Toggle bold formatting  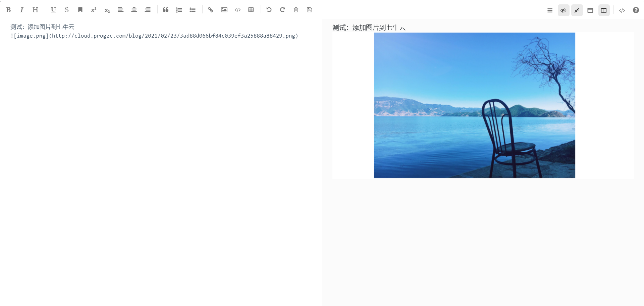[x=8, y=10]
